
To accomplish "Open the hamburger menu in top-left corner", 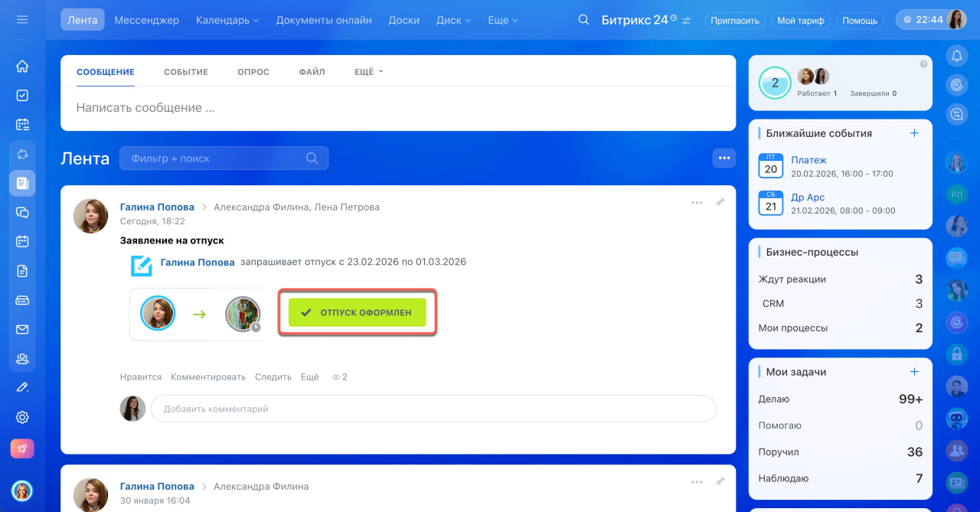I will 22,20.
